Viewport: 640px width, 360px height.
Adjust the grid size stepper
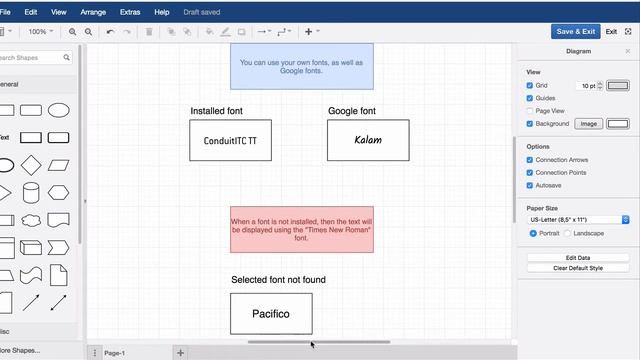coord(600,85)
